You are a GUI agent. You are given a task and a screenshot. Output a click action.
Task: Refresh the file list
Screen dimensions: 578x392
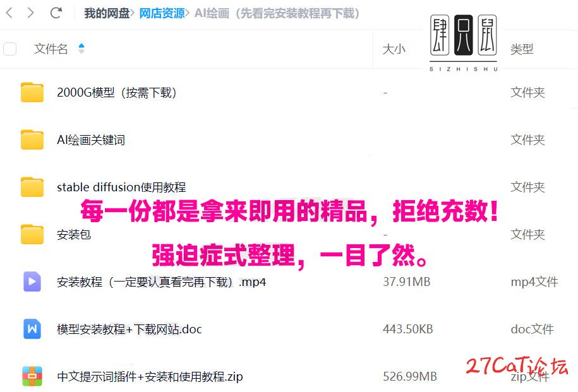click(56, 13)
